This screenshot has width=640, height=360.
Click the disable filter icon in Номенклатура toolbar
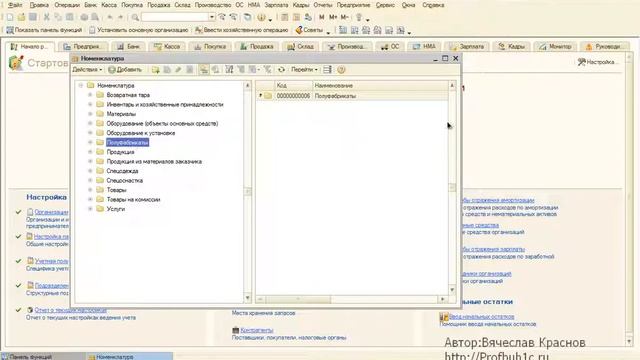click(x=267, y=70)
